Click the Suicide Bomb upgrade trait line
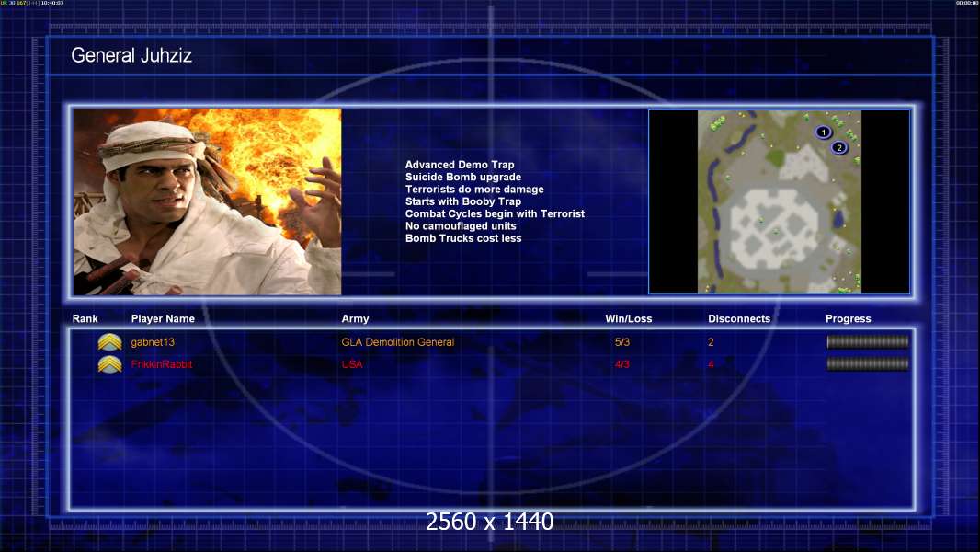This screenshot has height=552, width=980. pyautogui.click(x=463, y=177)
